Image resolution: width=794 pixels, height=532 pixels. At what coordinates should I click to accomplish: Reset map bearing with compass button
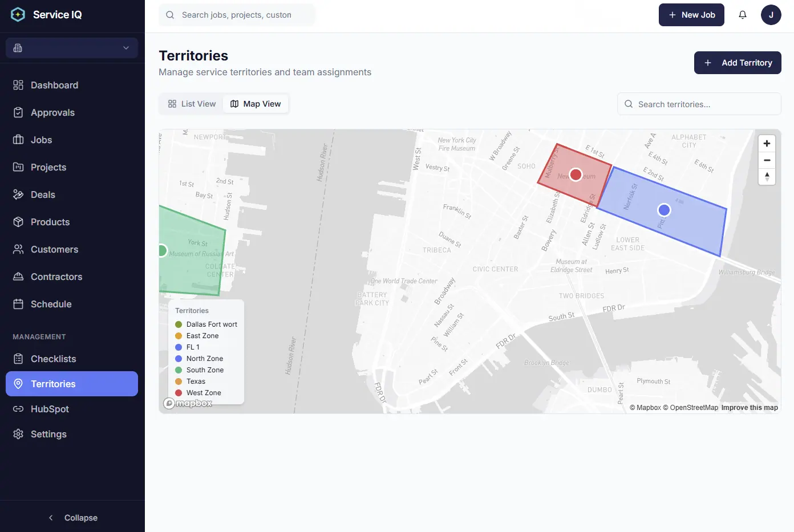point(767,177)
